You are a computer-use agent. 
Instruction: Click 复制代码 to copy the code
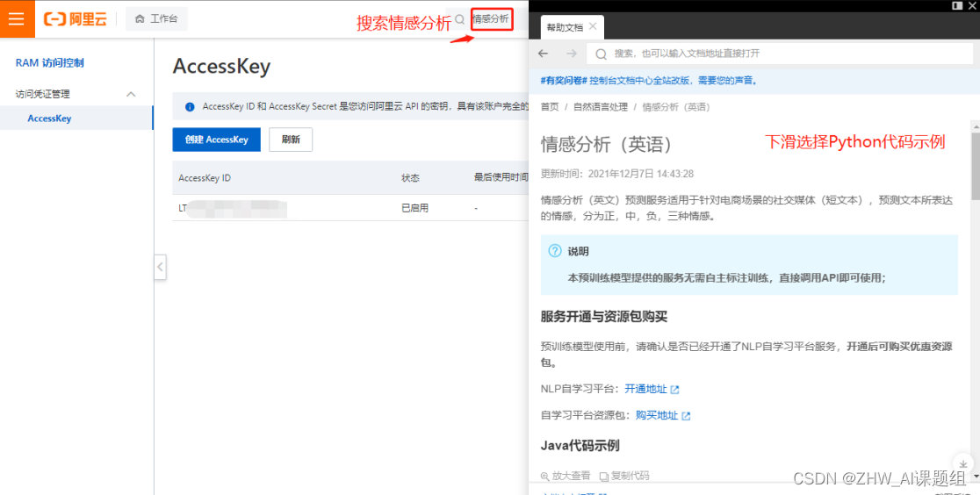[624, 476]
